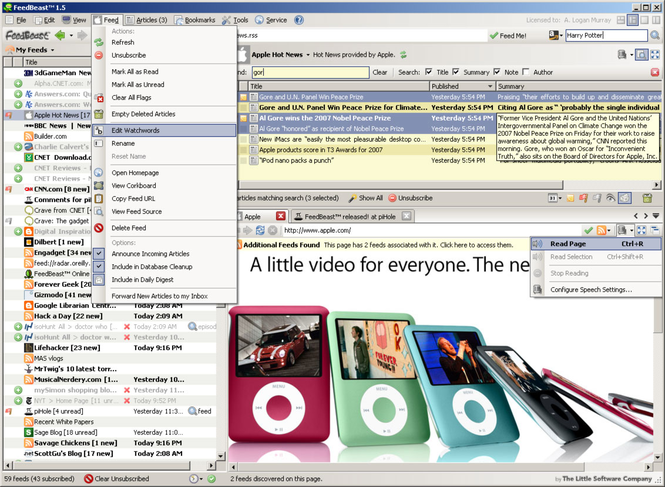
Task: Toggle flag box of iPod nano packs article
Action: pyautogui.click(x=243, y=161)
